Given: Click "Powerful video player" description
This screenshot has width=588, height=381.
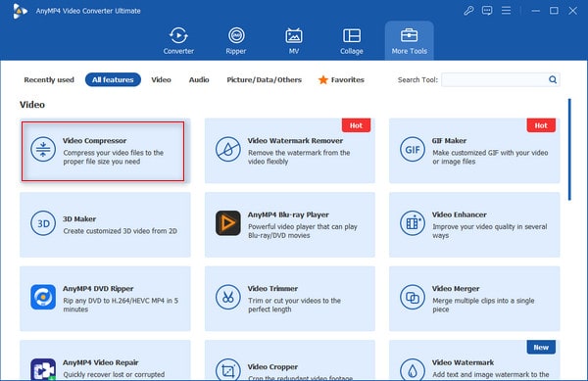Looking at the screenshot, I should (x=303, y=231).
